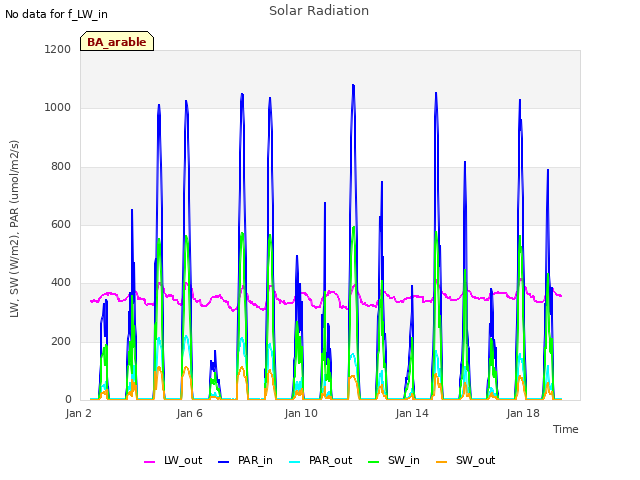Click the 800 y-axis tick label
The height and width of the screenshot is (480, 640).
[x=61, y=166]
